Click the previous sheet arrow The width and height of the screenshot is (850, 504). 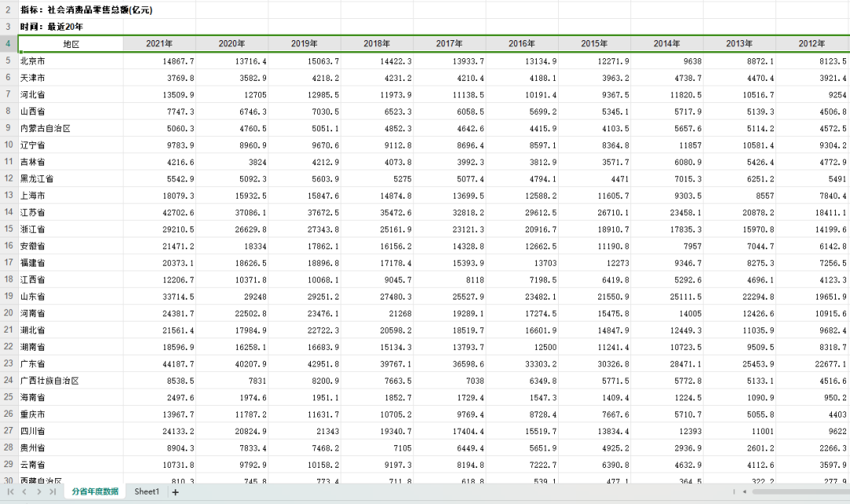coord(24,492)
